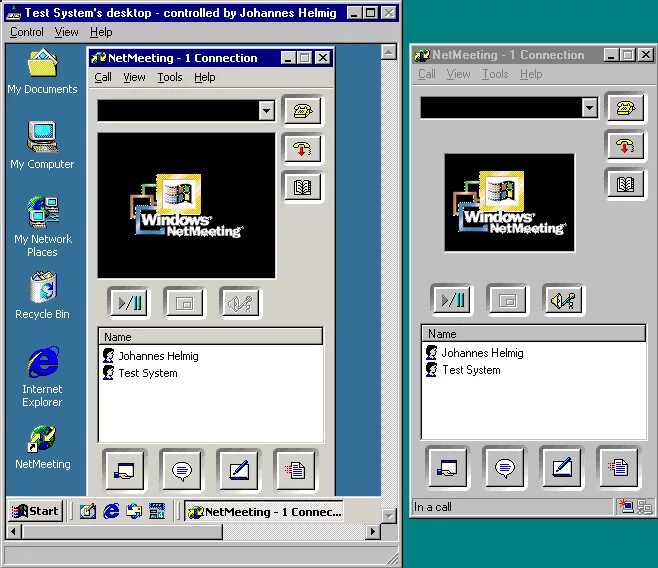Click address input field in local NetMeeting window
658x568 pixels.
tap(501, 108)
